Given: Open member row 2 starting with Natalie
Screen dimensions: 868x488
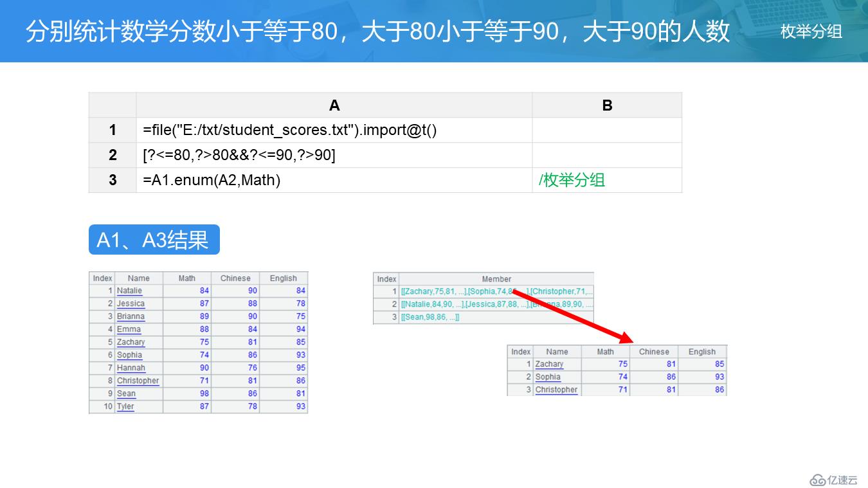Looking at the screenshot, I should coord(496,304).
